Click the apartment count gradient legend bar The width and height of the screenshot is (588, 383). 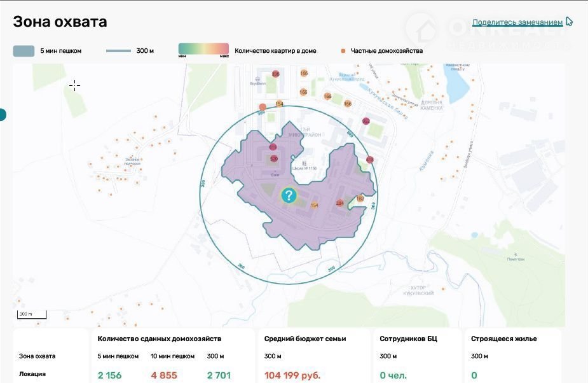203,50
